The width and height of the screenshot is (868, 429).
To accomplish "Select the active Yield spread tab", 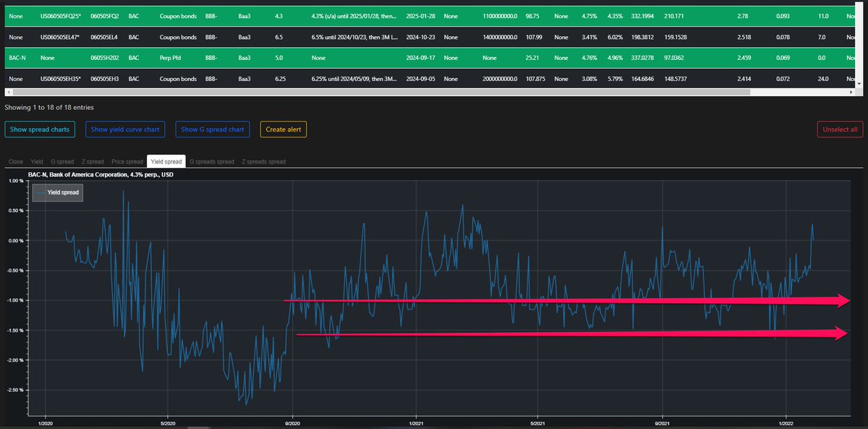I will click(x=166, y=161).
